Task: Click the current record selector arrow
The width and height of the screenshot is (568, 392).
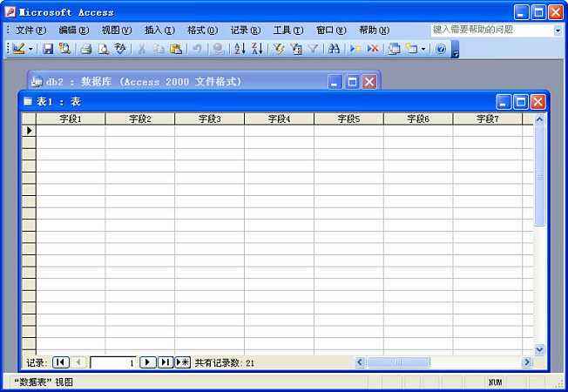Action: [30, 131]
